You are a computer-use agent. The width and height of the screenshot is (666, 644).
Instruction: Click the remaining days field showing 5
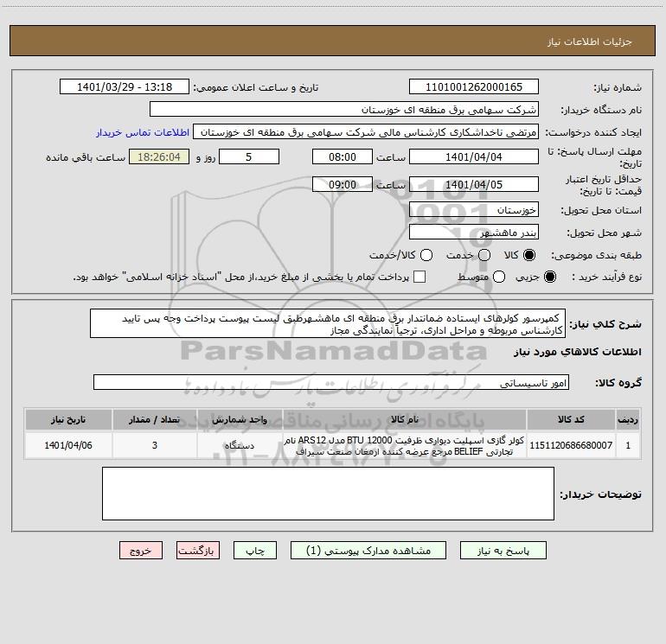coord(249,156)
